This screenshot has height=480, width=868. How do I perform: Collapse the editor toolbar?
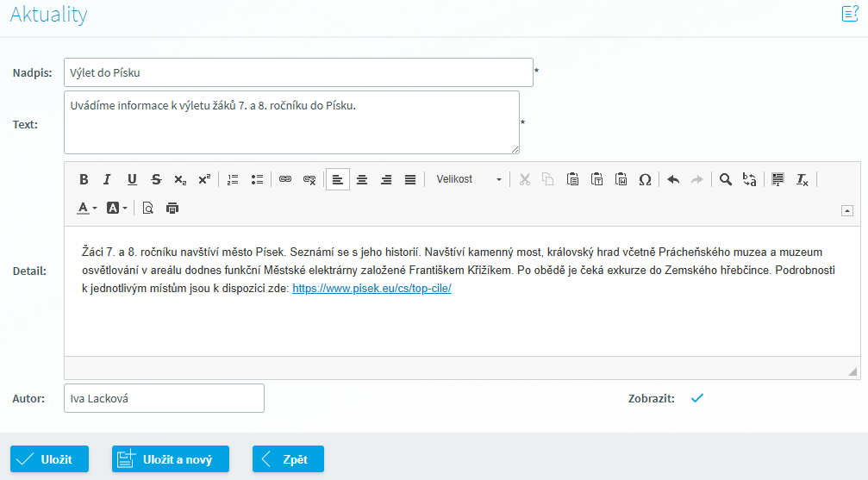coord(846,210)
